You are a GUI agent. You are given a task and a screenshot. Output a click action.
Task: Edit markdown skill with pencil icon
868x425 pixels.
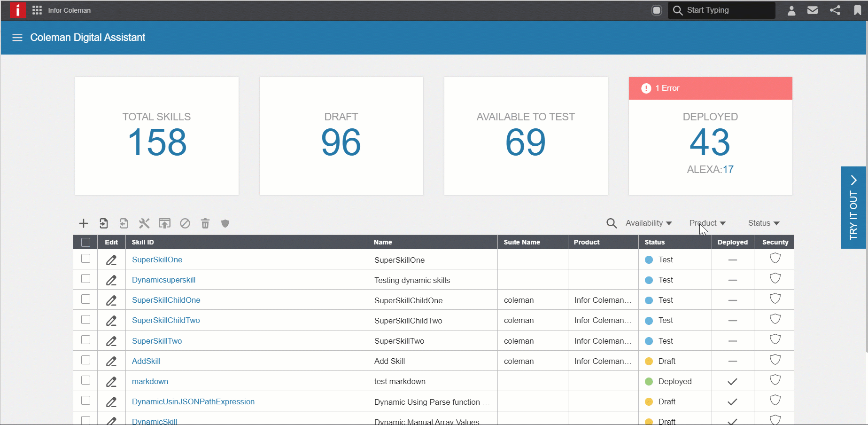tap(111, 381)
